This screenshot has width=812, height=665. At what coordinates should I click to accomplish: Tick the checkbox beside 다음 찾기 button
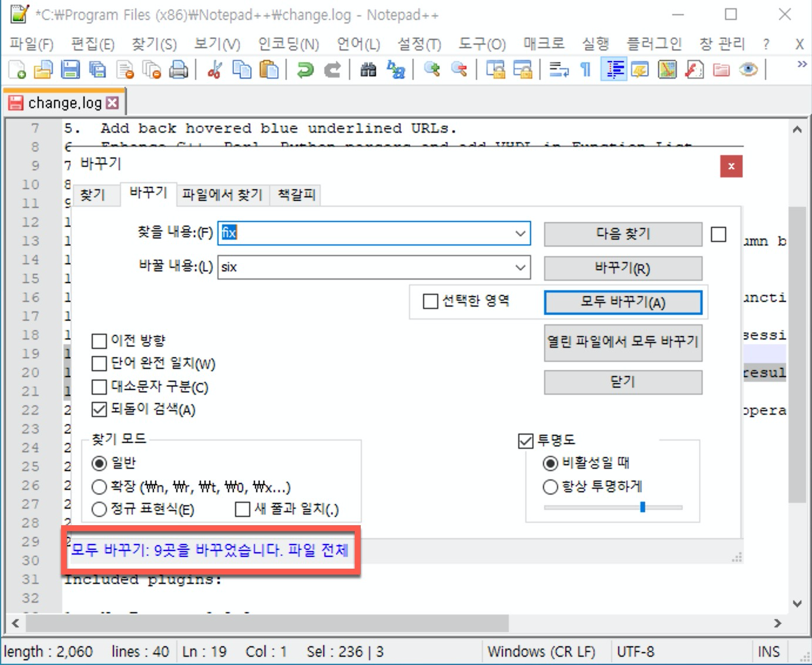pos(719,234)
